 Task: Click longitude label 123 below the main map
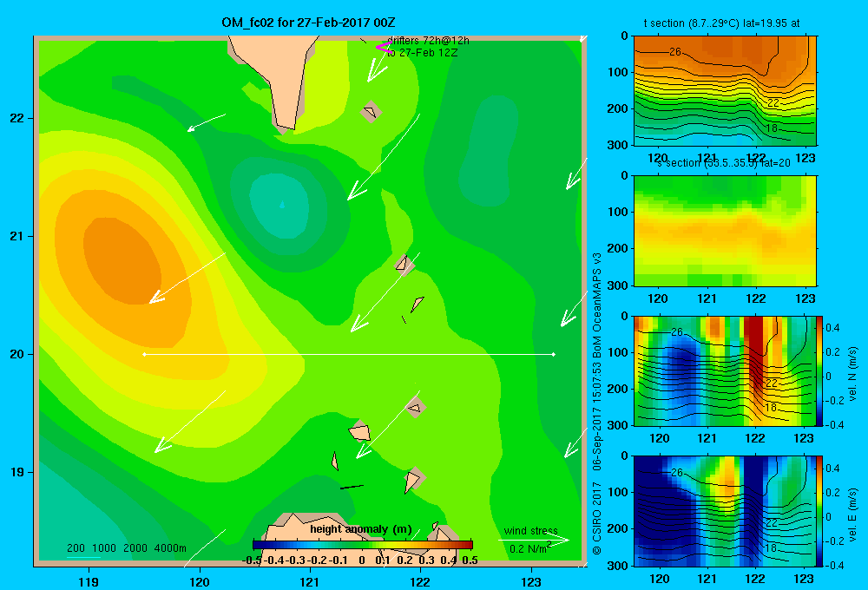point(531,582)
